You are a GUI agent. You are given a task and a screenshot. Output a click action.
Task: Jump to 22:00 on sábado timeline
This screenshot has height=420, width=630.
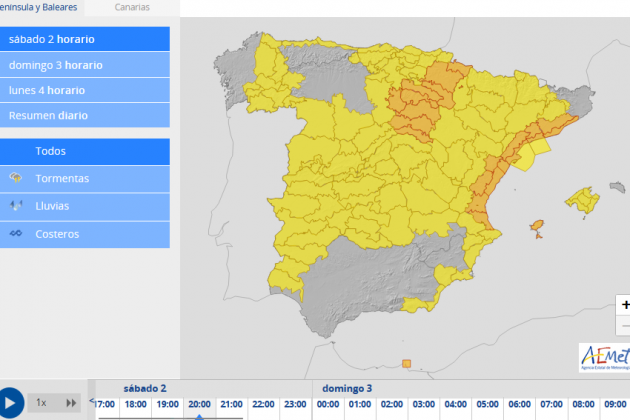tap(263, 404)
